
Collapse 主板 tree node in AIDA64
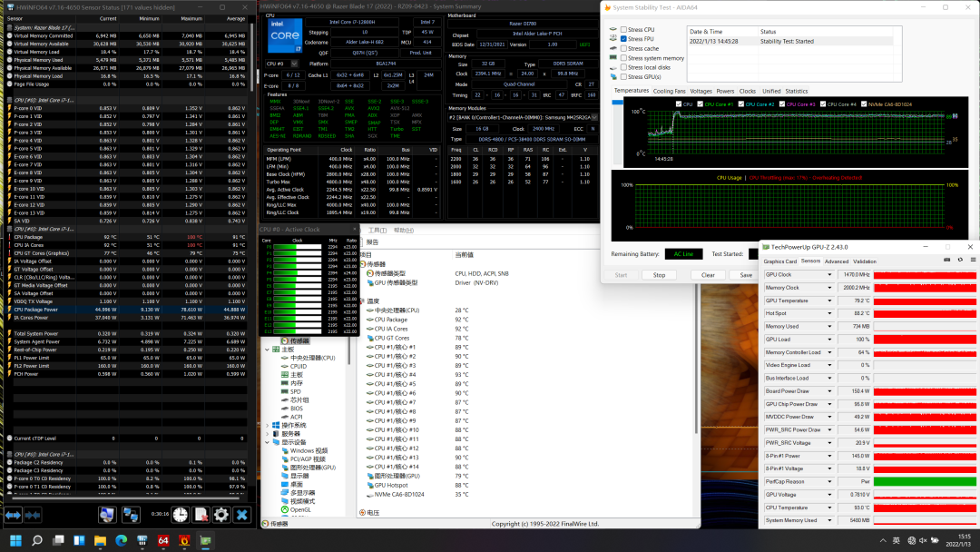tap(268, 350)
